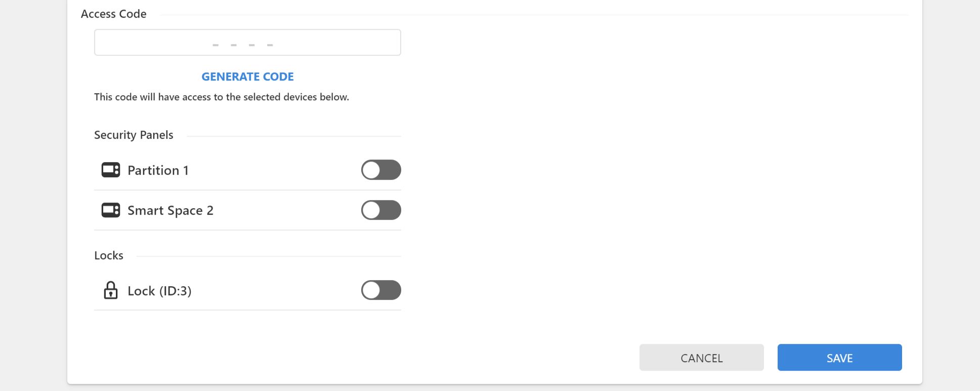Click the padlock icon for Lock (ID:3)
Image resolution: width=980 pixels, height=391 pixels.
coord(111,290)
